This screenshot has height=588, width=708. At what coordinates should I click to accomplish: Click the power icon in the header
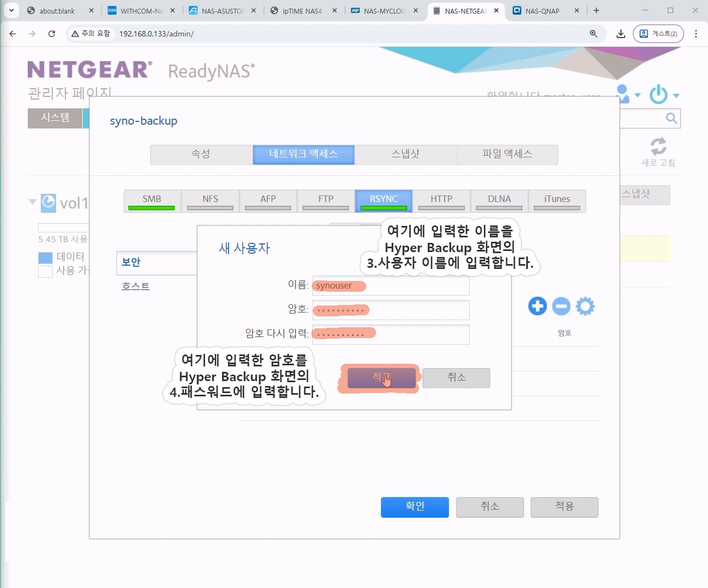tap(658, 94)
